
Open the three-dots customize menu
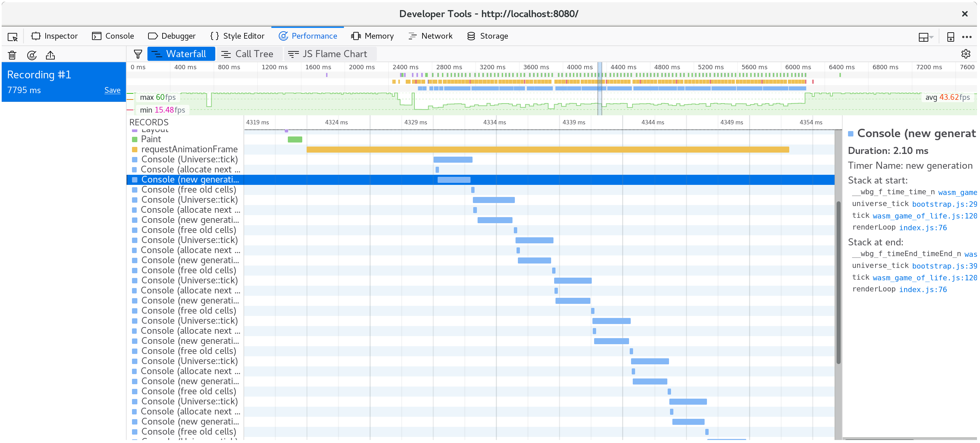point(967,37)
